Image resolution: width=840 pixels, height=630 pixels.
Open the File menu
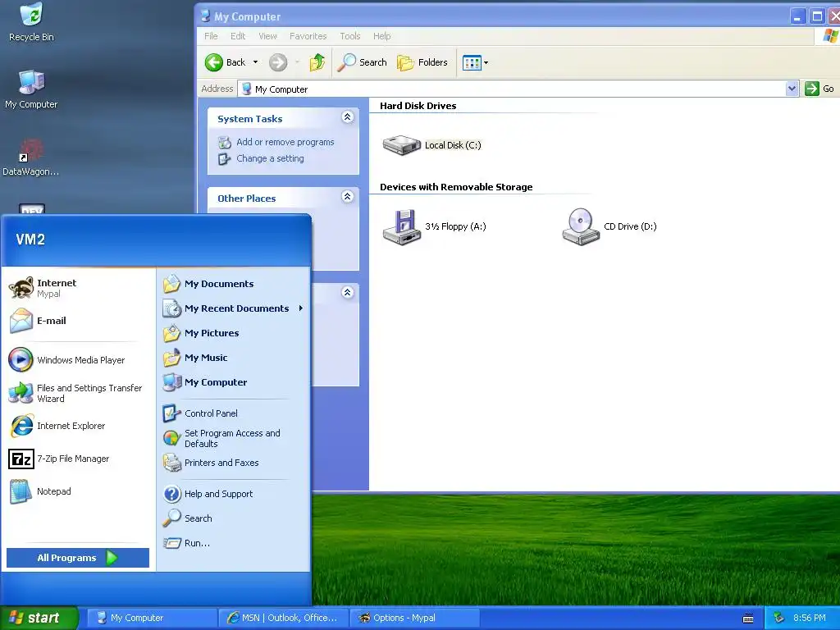211,36
